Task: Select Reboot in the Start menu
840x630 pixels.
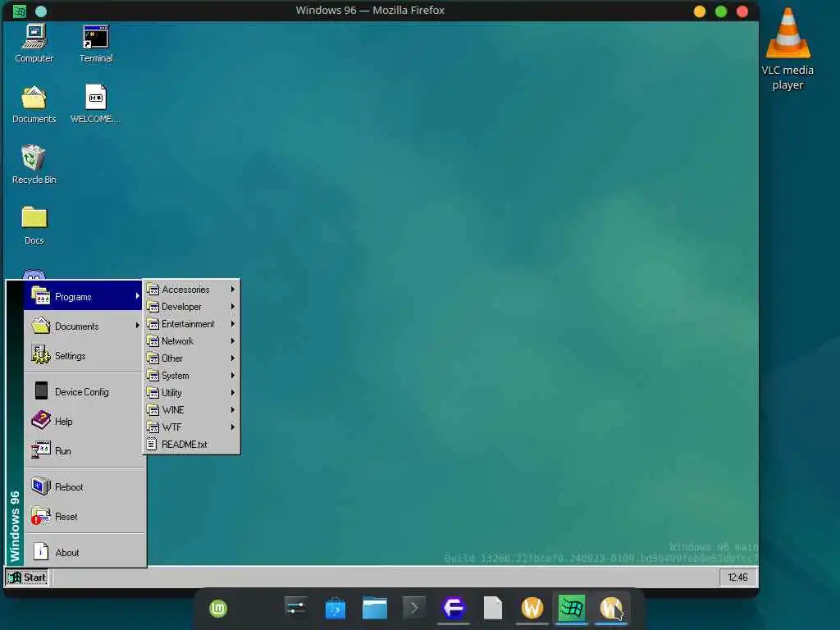Action: coord(83,486)
